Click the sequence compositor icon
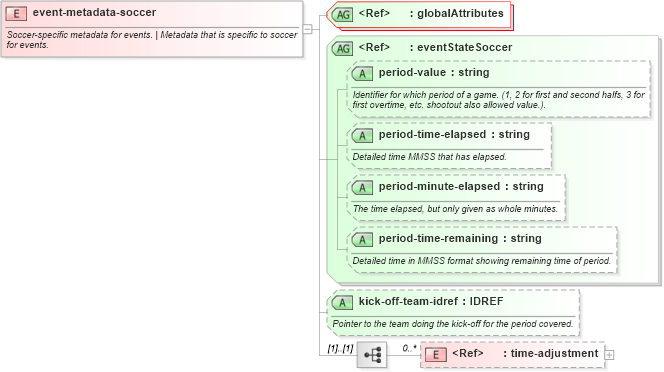Viewport: 664px width, 372px height. point(372,355)
